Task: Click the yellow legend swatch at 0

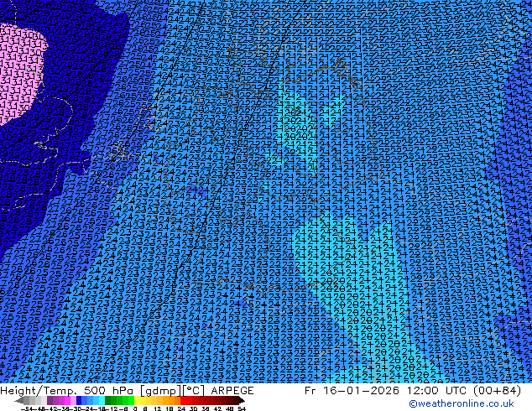Action: click(137, 400)
